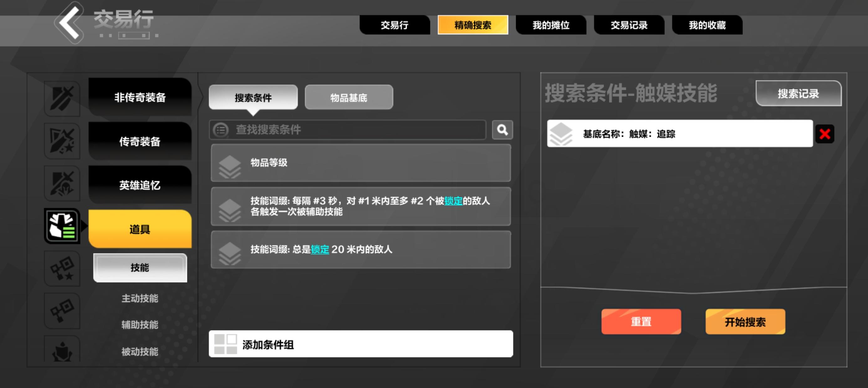Add affix 总是锁定 20 米内的敌人 condition
The height and width of the screenshot is (388, 868).
click(x=360, y=250)
